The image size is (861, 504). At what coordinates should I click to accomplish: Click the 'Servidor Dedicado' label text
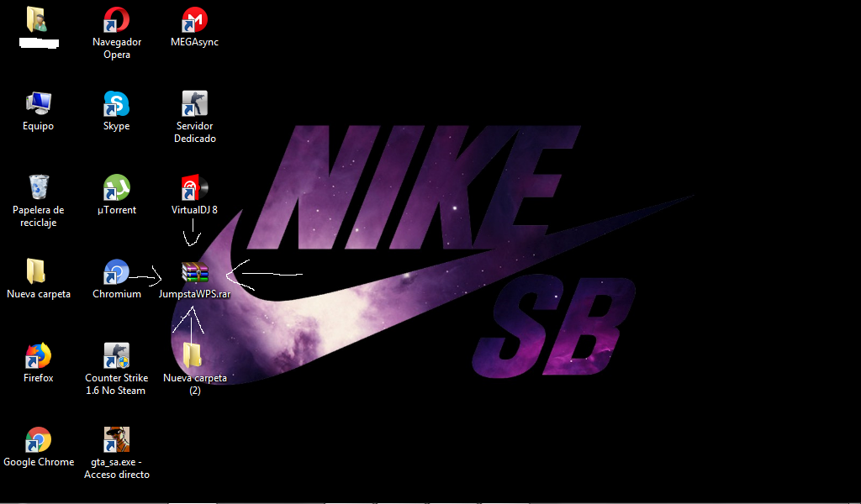point(195,132)
